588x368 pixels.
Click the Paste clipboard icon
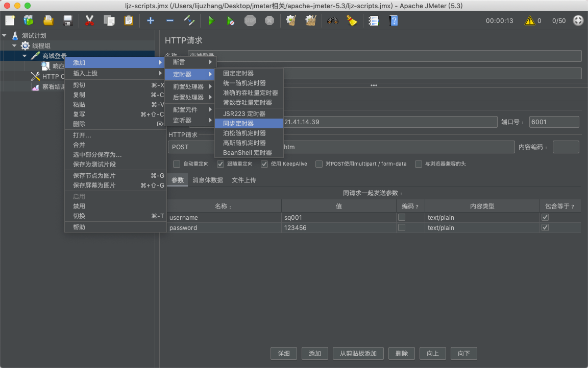point(129,20)
